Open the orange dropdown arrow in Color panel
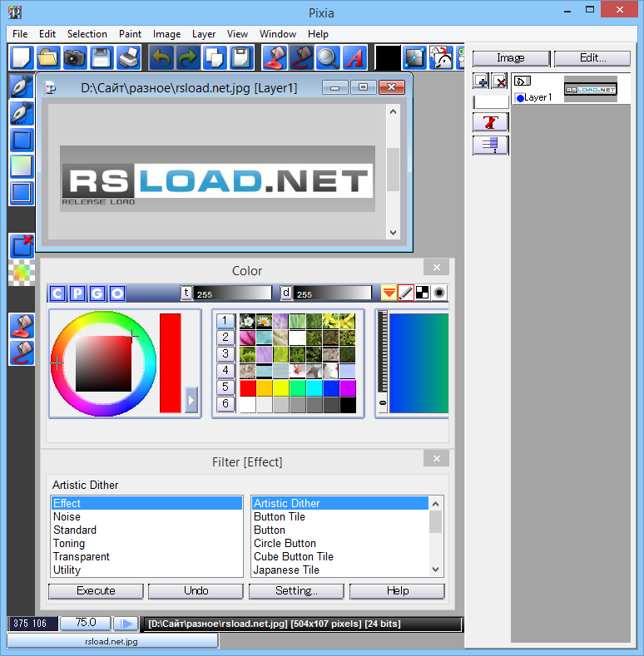 click(x=389, y=293)
